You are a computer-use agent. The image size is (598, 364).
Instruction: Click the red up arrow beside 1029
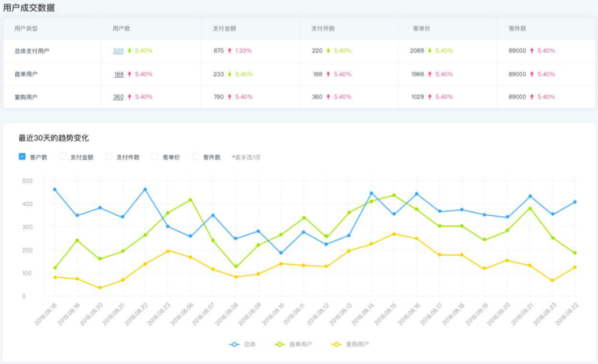pos(430,97)
